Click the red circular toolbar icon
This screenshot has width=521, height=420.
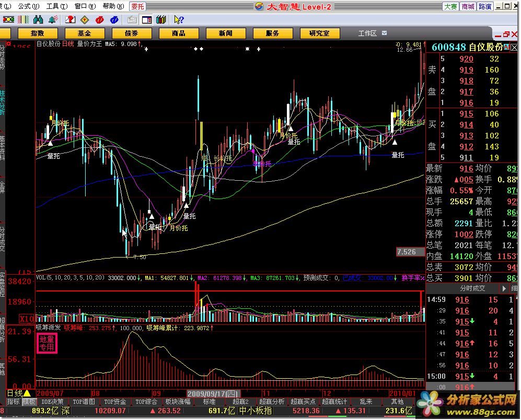[x=99, y=20]
